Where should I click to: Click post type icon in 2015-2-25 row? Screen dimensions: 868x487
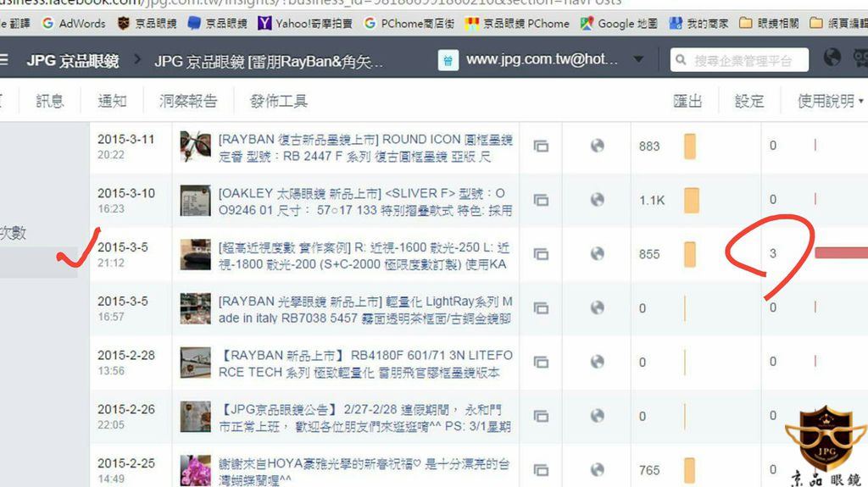pyautogui.click(x=541, y=470)
